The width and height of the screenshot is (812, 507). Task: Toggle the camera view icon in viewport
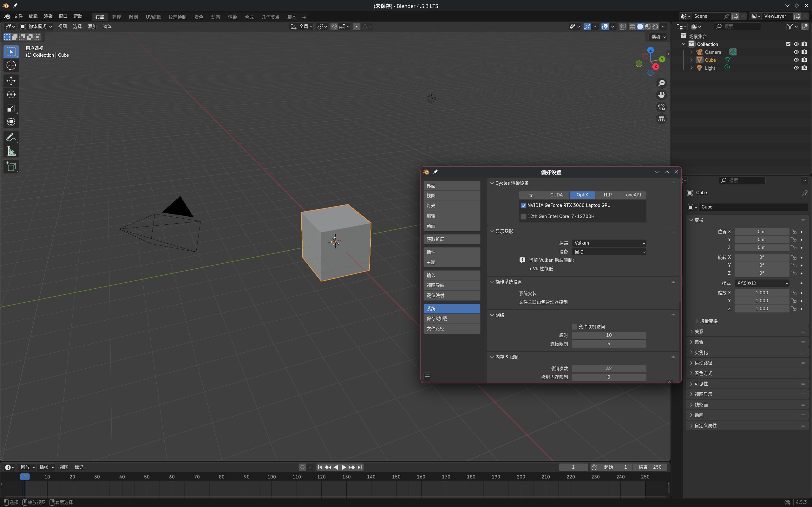point(661,107)
